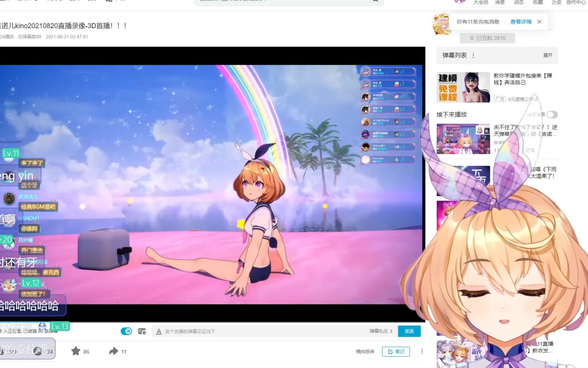Click the uploader avatar icon
588x368 pixels.
pyautogui.click(x=441, y=23)
